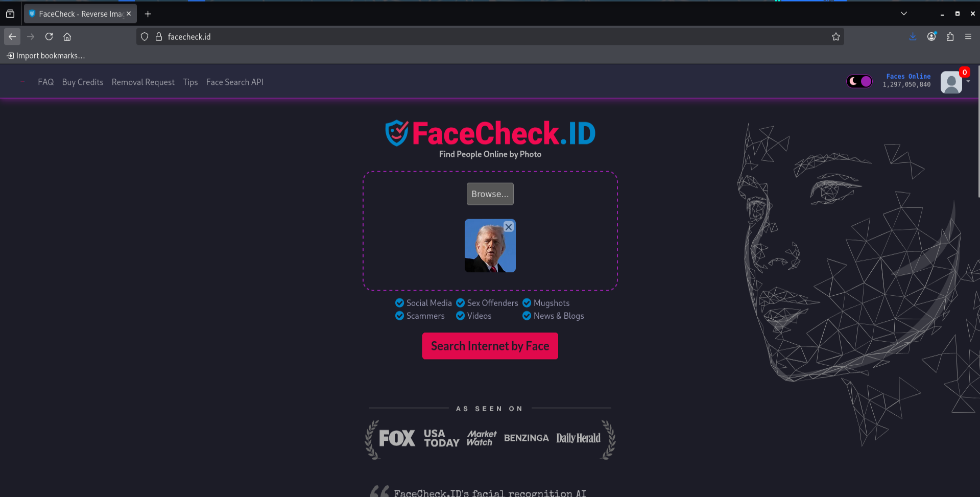Open the browser home page
Screen dimensions: 980x497
coord(67,37)
